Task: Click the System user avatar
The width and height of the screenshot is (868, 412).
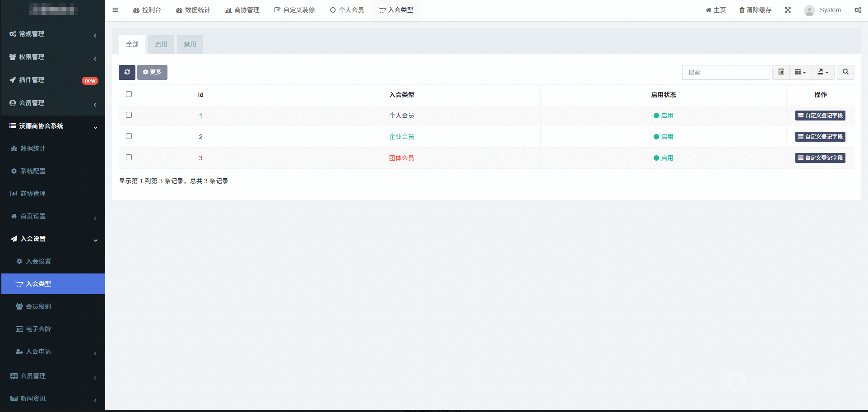Action: [809, 10]
